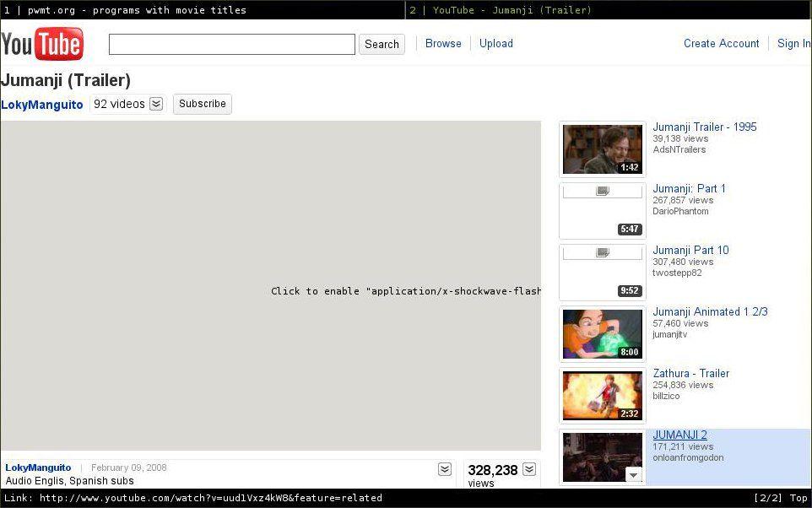Click the billzico uploader name
Image resolution: width=812 pixels, height=508 pixels.
[x=666, y=396]
